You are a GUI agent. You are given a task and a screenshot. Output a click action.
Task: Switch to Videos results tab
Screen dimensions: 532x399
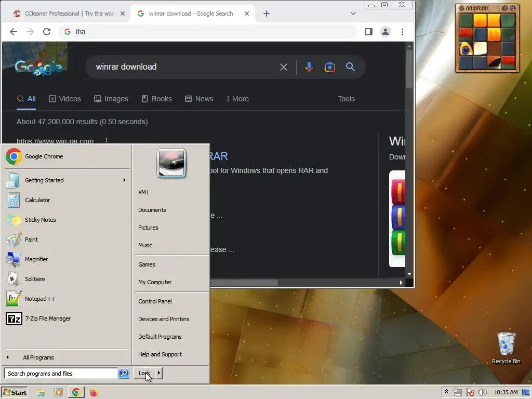pyautogui.click(x=65, y=99)
